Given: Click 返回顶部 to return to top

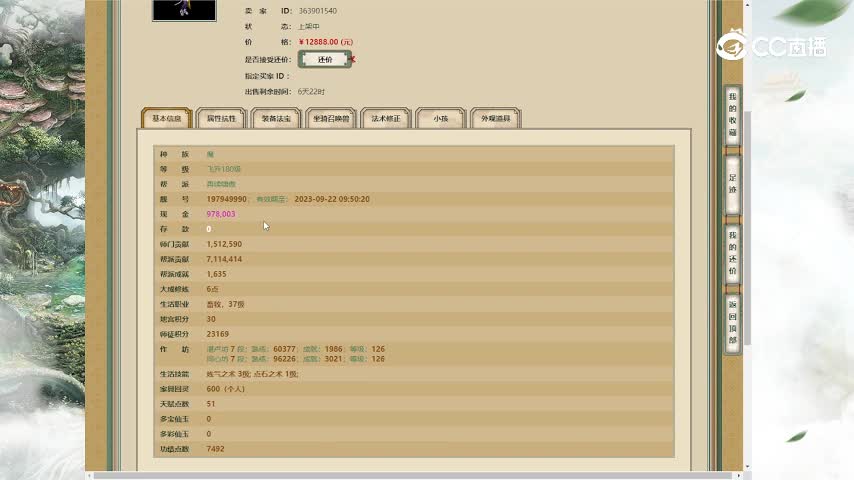Looking at the screenshot, I should click(x=732, y=323).
